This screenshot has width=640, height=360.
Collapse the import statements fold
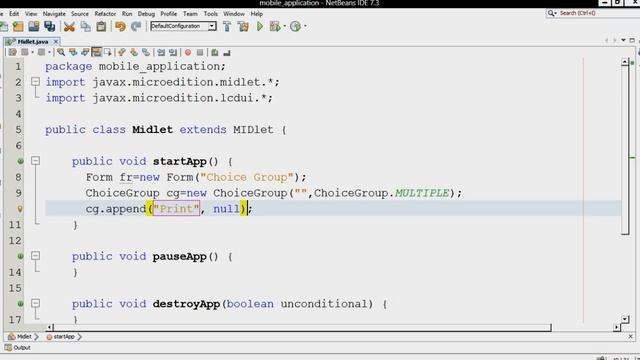click(36, 82)
